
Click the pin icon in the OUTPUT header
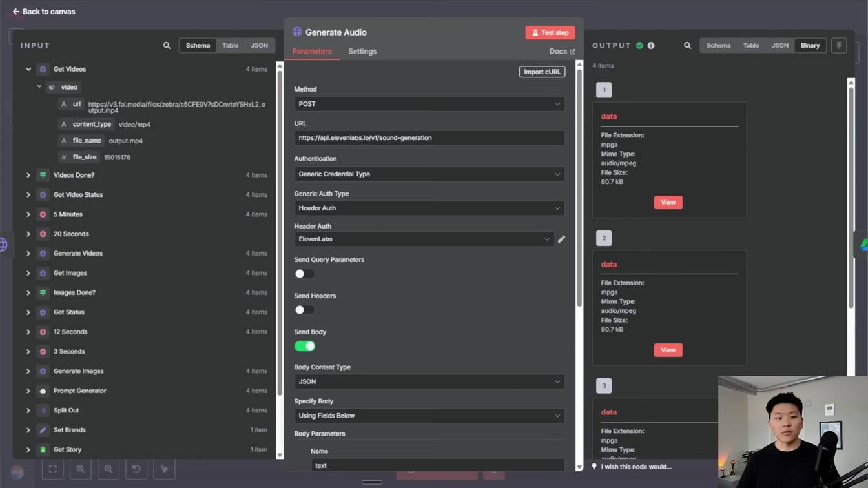click(x=839, y=46)
